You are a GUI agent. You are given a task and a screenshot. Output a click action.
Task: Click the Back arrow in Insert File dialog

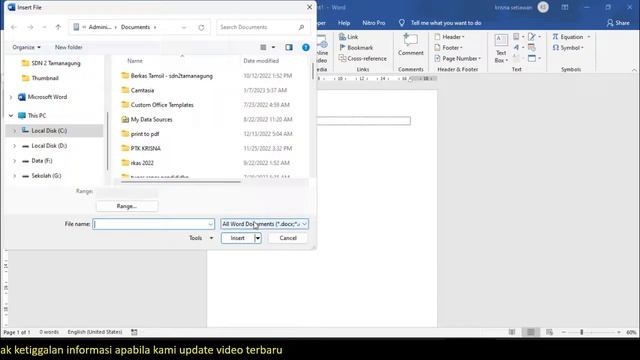click(14, 27)
